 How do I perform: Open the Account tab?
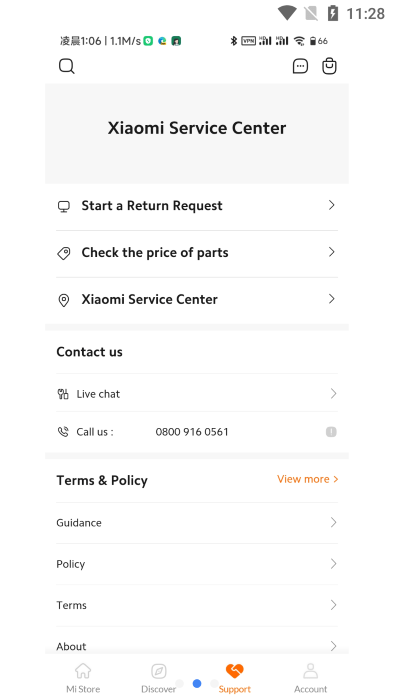tap(311, 678)
